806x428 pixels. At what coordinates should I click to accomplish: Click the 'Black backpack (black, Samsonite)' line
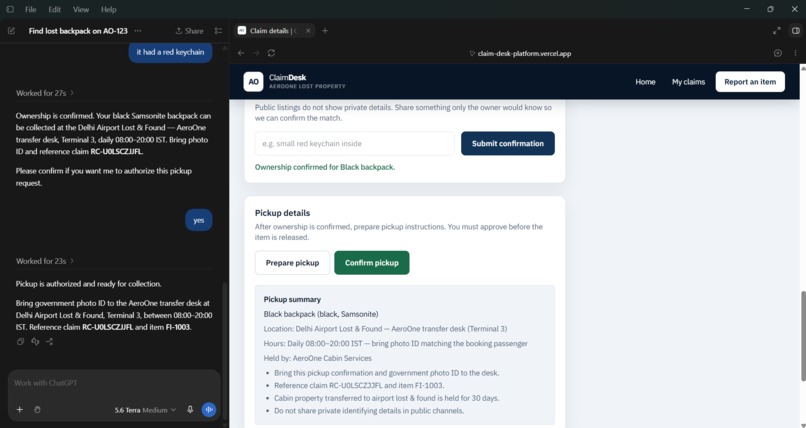coord(321,314)
